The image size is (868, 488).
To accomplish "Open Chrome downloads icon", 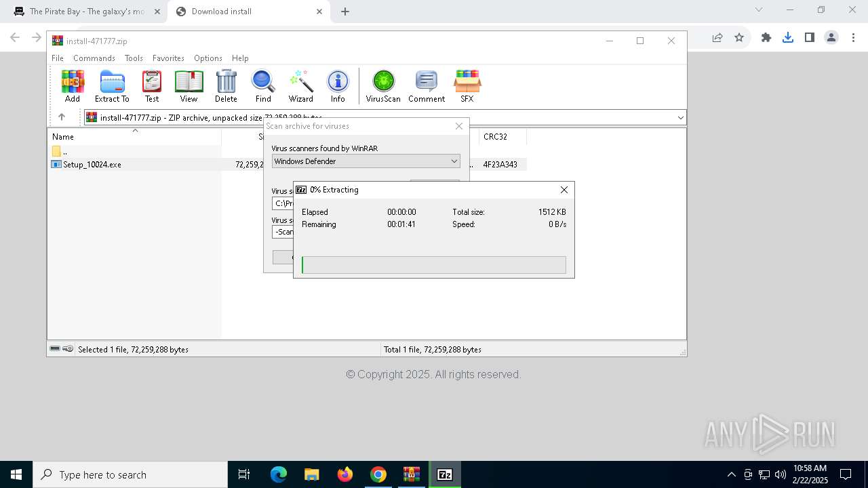I will point(788,38).
